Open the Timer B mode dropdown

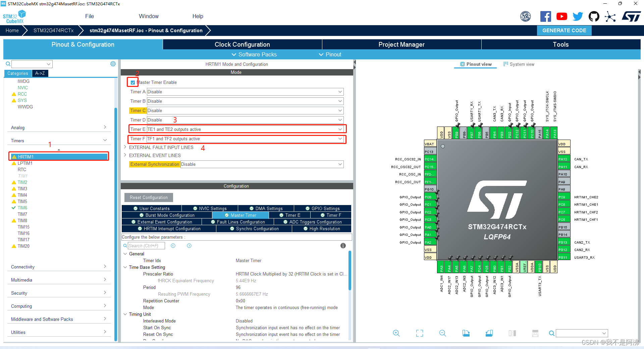pos(245,101)
